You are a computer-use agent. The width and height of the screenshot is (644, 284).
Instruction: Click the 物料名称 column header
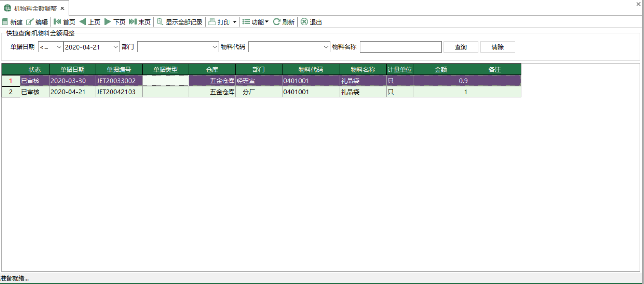click(363, 70)
